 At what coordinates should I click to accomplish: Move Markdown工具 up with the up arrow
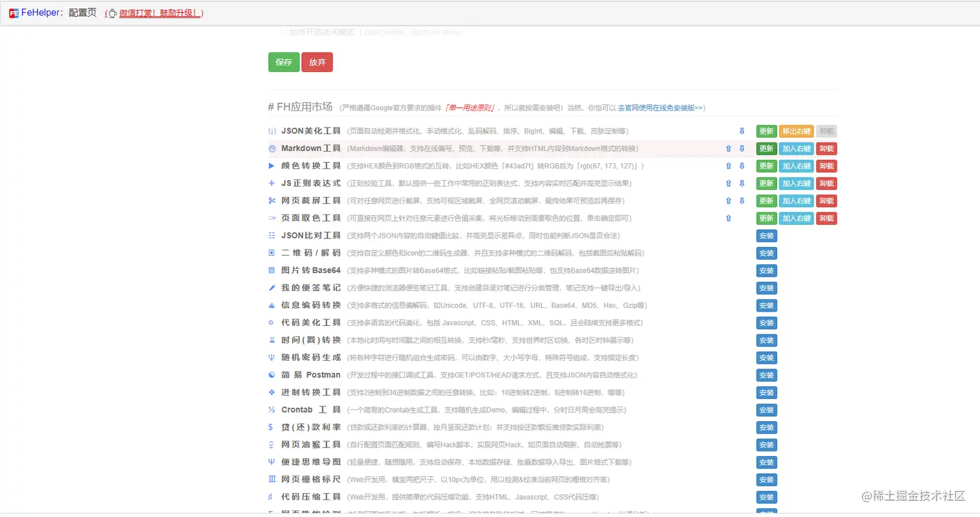coord(729,148)
